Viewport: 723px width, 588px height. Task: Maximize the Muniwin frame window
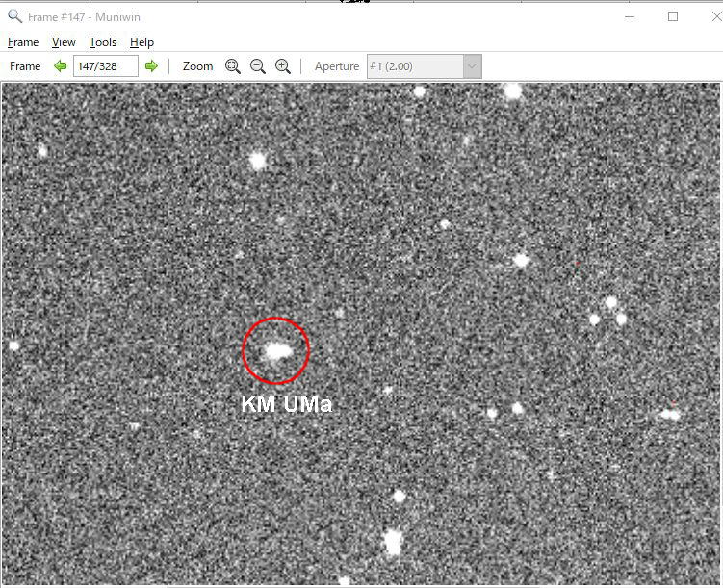pos(673,17)
